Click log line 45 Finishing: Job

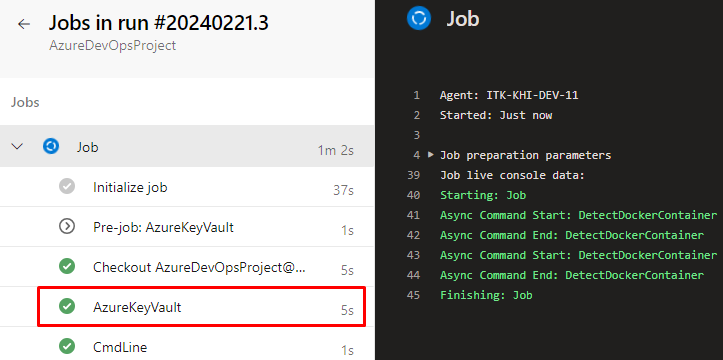tap(486, 295)
